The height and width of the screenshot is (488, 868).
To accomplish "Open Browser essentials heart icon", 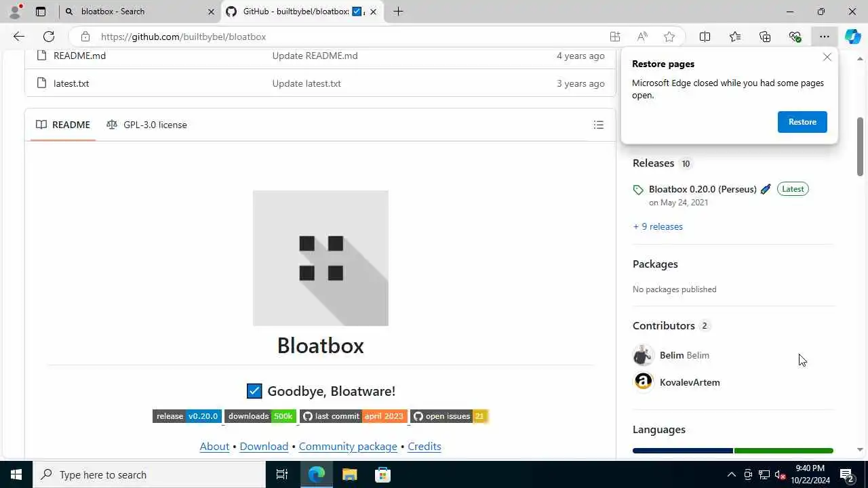I will [x=795, y=37].
